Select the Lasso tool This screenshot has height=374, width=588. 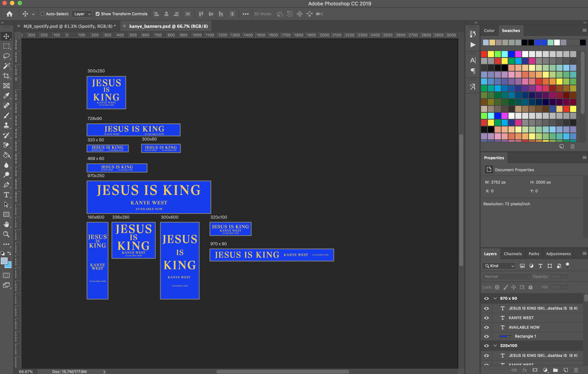click(x=6, y=56)
